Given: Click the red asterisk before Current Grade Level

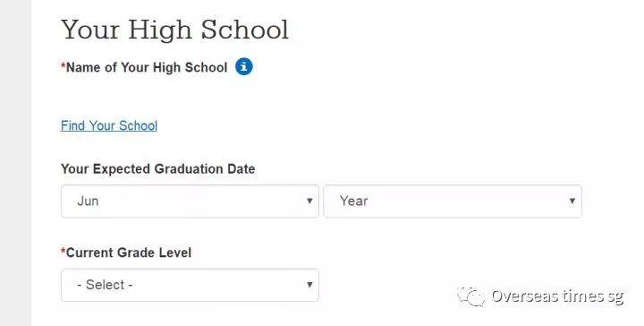Looking at the screenshot, I should 64,251.
